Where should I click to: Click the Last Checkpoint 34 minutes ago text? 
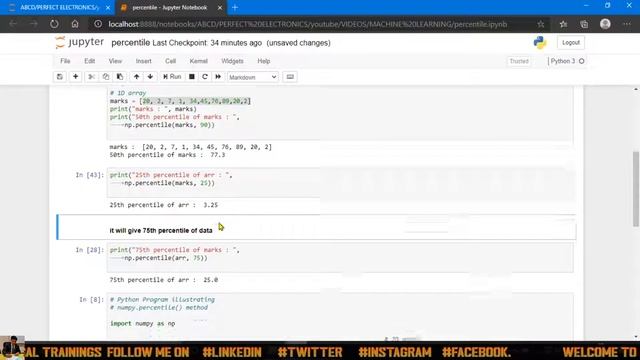[207, 43]
